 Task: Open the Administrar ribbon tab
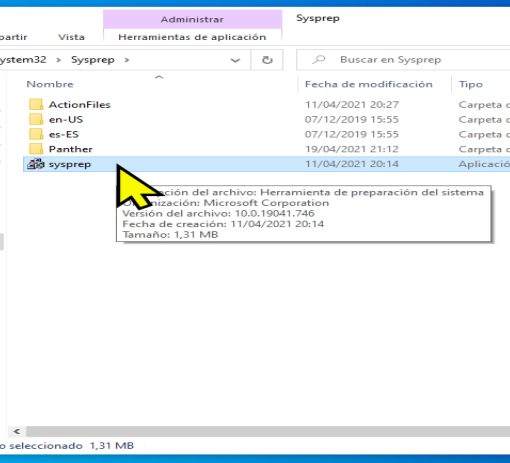click(x=192, y=19)
